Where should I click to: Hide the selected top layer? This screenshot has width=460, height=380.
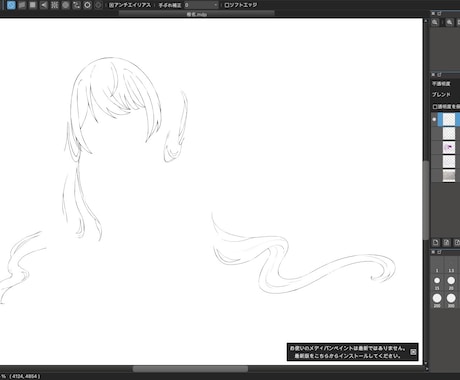click(x=434, y=119)
